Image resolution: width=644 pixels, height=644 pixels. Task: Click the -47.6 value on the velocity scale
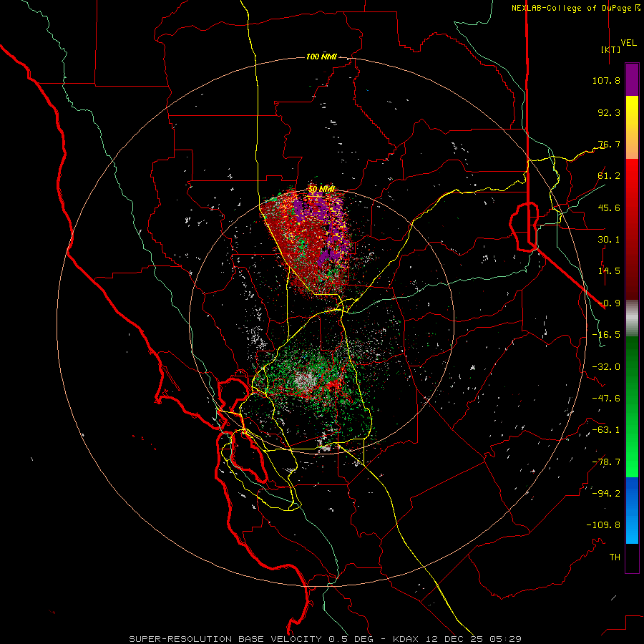(x=606, y=399)
